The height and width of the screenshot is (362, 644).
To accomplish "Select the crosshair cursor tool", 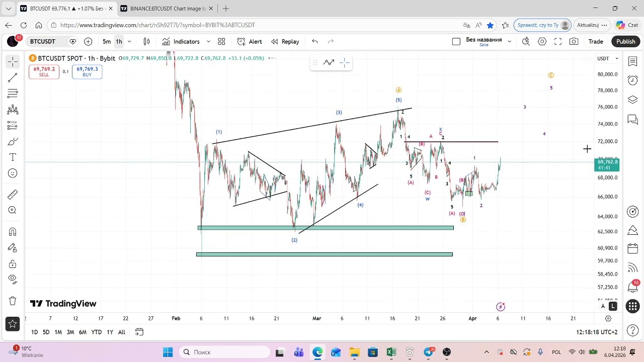I will [13, 61].
